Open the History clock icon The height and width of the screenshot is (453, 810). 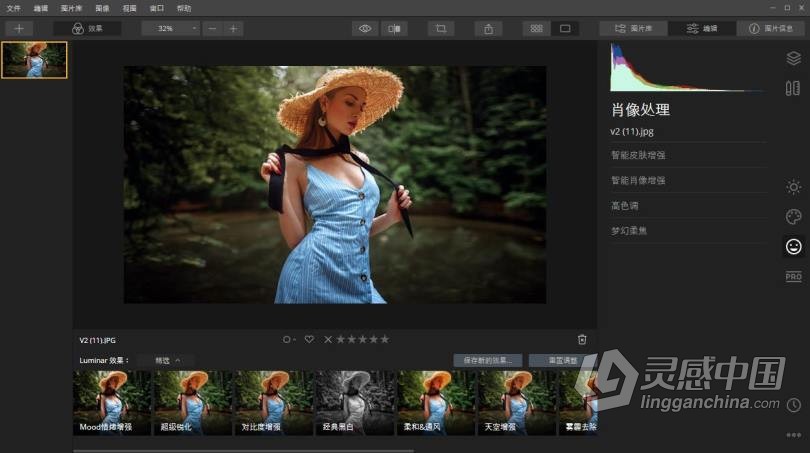coord(793,404)
